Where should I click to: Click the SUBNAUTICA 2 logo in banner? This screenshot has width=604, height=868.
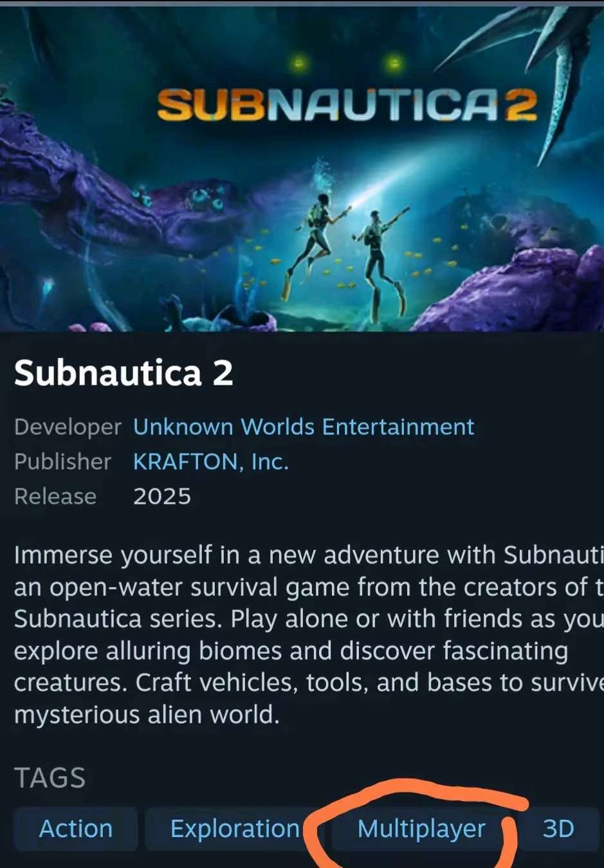coord(347,105)
